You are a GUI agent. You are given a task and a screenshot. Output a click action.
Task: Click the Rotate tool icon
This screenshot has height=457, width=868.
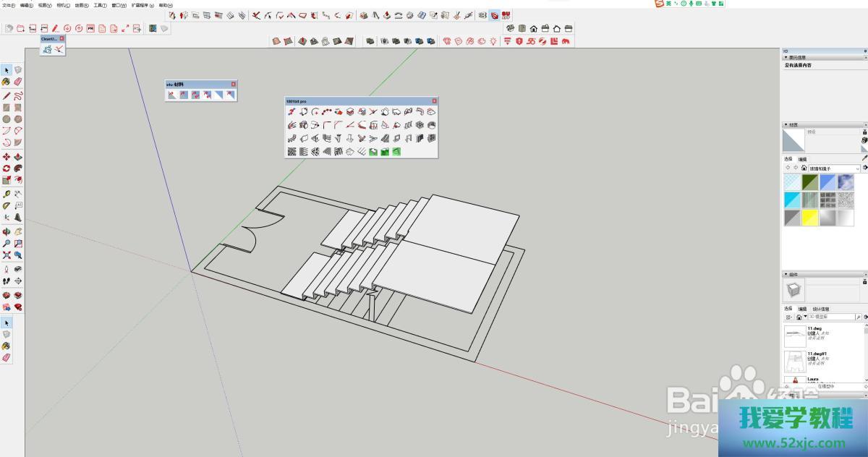7,168
